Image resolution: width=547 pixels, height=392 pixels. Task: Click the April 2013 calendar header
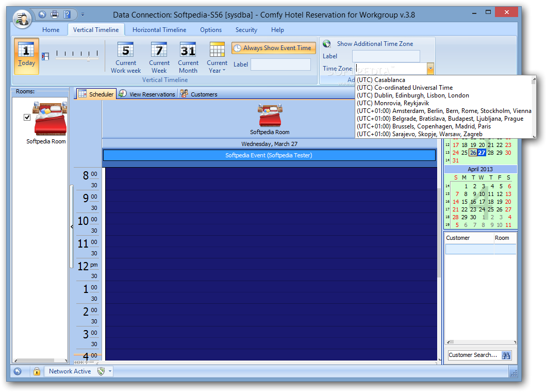(480, 169)
